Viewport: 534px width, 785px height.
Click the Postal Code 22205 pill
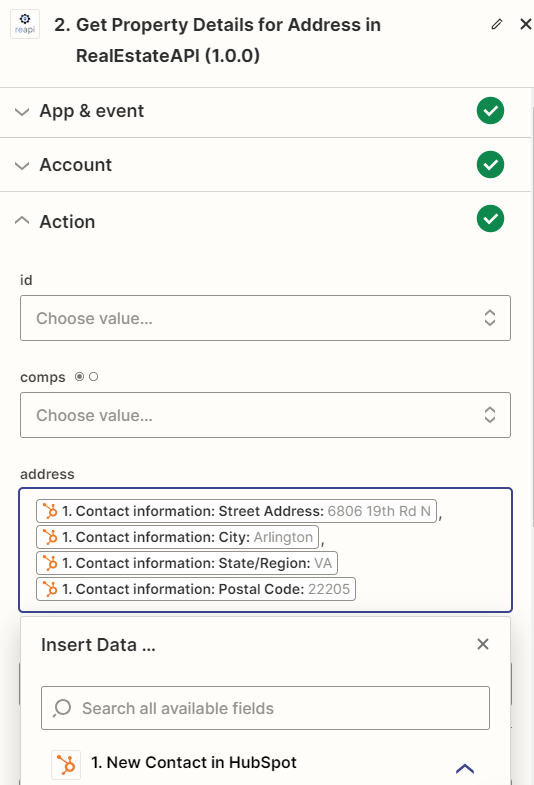(x=196, y=589)
